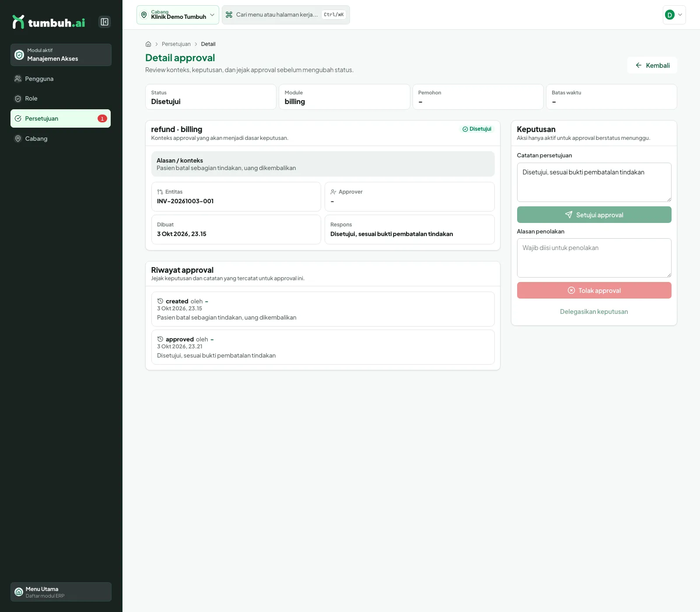The image size is (700, 612).
Task: Focus the Alasan penolakan text area
Action: pos(594,258)
